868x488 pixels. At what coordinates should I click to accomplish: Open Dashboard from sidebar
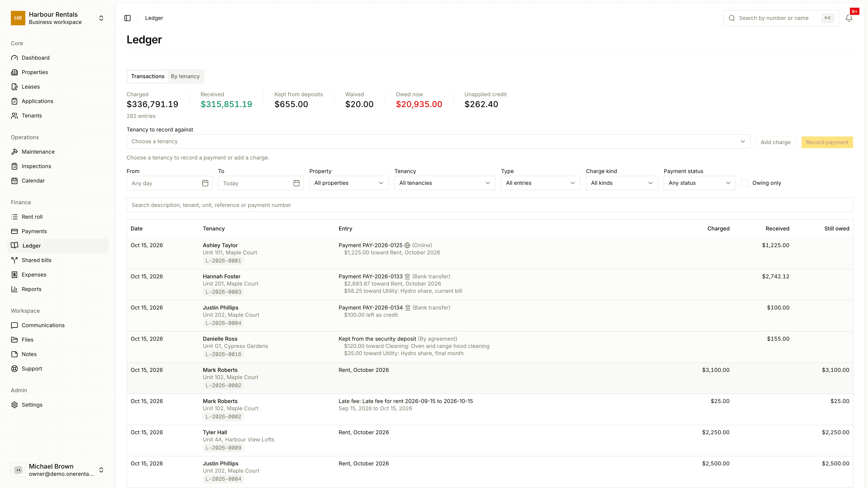click(x=58, y=58)
